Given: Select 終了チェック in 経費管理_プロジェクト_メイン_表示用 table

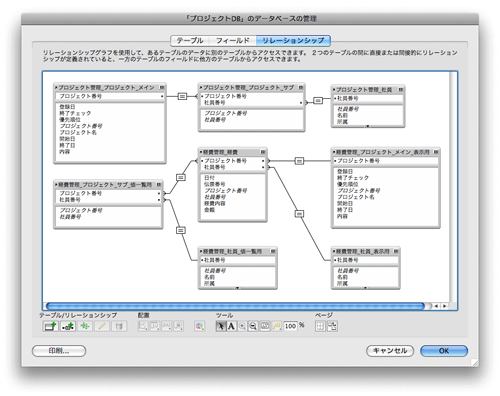Looking at the screenshot, I should 353,178.
